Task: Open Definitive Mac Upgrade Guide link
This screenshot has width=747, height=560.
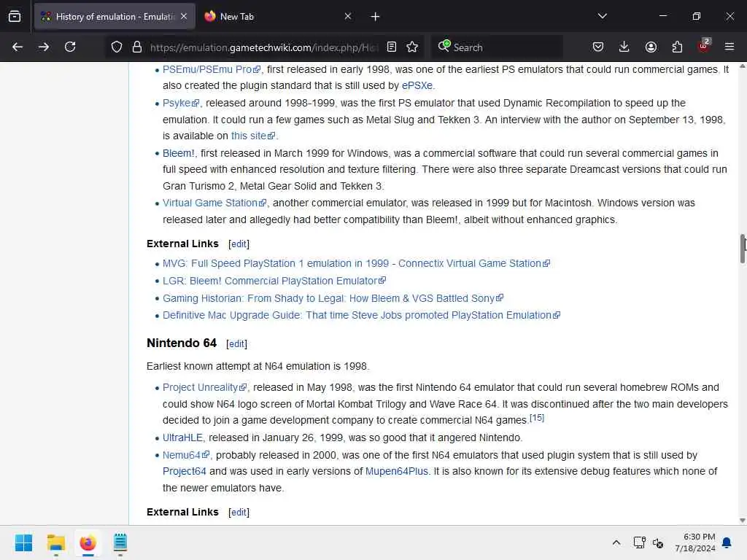Action: coord(361,315)
